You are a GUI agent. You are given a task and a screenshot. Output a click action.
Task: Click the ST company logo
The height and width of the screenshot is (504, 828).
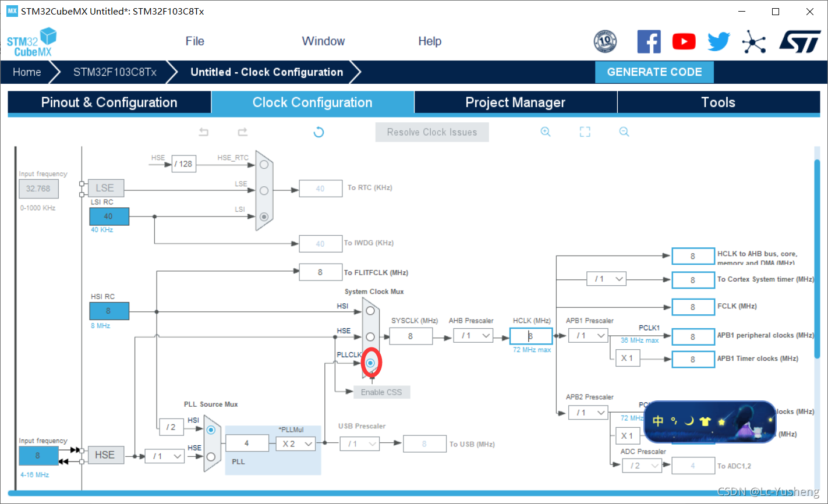(x=799, y=41)
